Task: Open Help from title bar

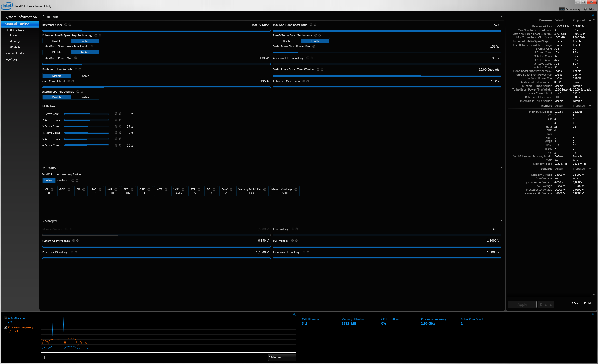Action: click(x=589, y=9)
